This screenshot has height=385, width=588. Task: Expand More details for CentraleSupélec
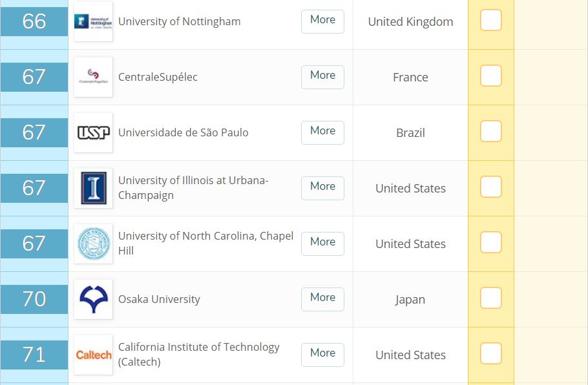[x=322, y=77]
